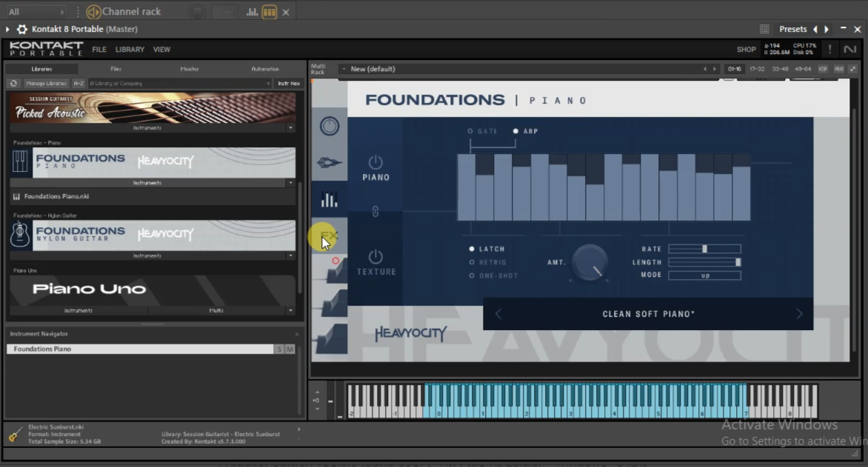This screenshot has width=868, height=467.
Task: Open the FILE menu
Action: tap(99, 50)
